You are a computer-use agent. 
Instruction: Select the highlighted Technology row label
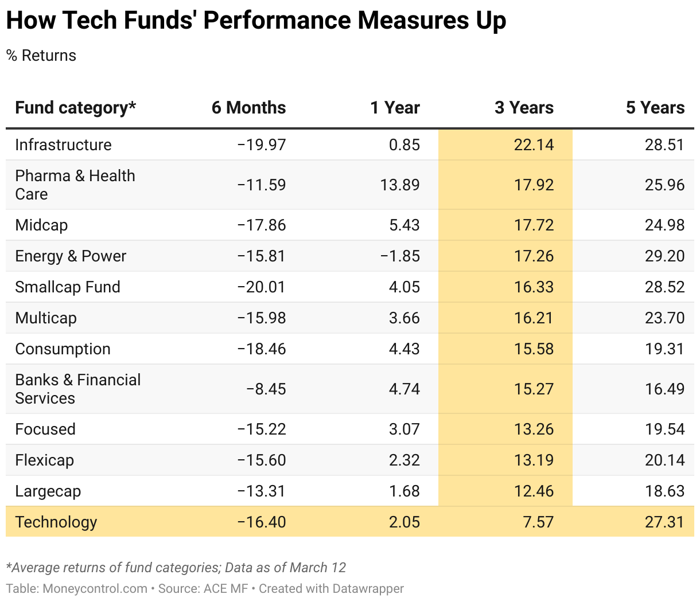point(56,522)
